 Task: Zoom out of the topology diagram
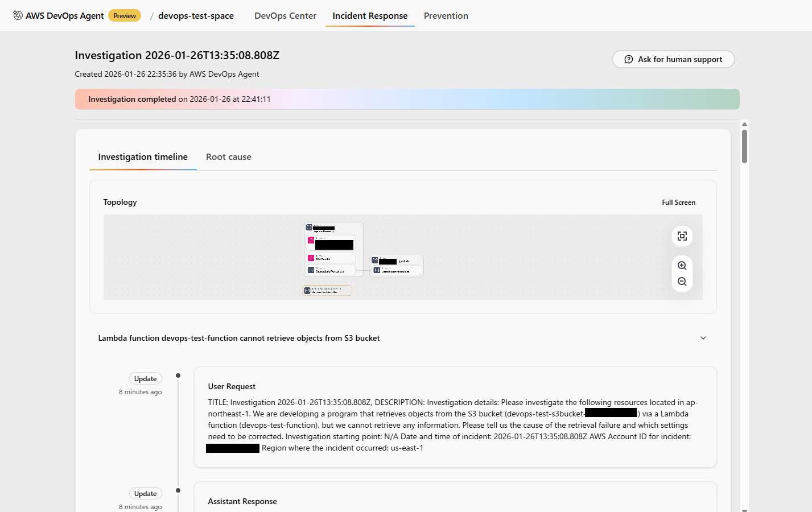[x=682, y=282]
